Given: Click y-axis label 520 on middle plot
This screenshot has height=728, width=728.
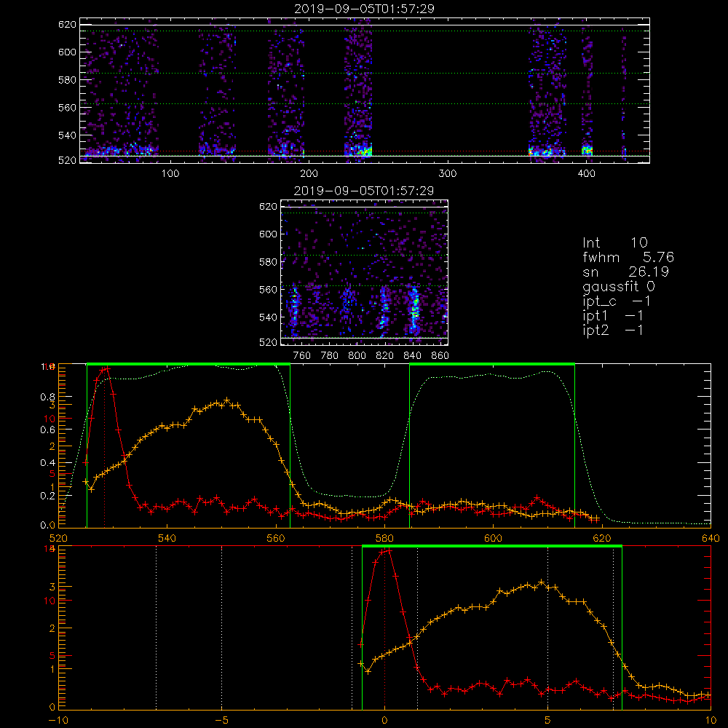Looking at the screenshot, I should pyautogui.click(x=268, y=342).
